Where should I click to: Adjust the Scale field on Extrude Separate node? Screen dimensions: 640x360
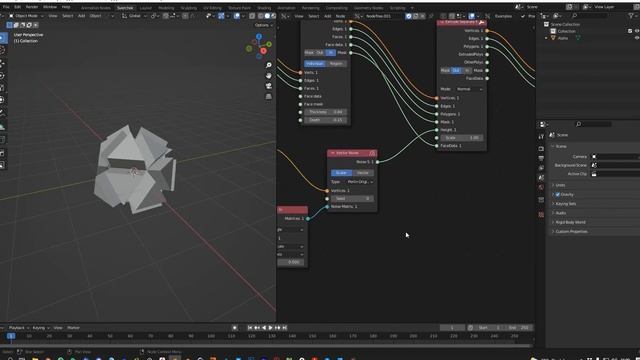point(462,138)
